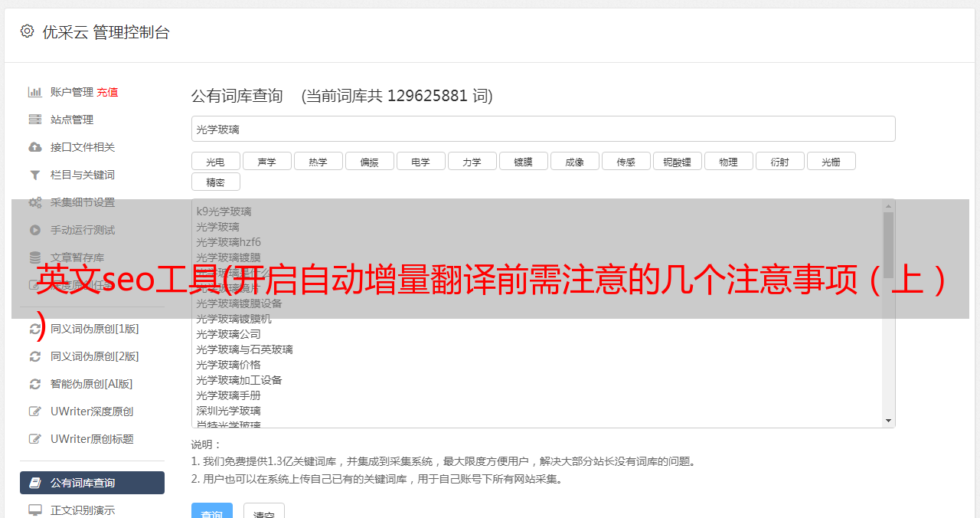980x518 pixels.
Task: Click the 镀膜 tag button
Action: point(523,161)
